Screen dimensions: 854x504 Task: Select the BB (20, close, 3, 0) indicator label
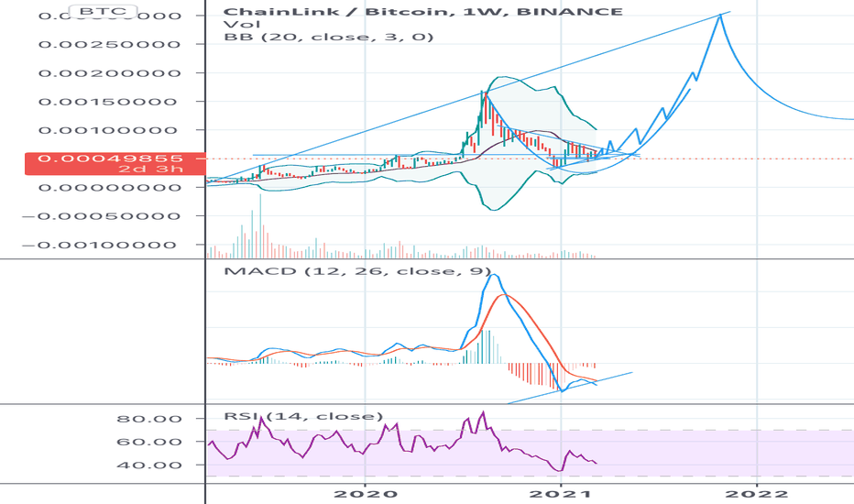[x=328, y=37]
